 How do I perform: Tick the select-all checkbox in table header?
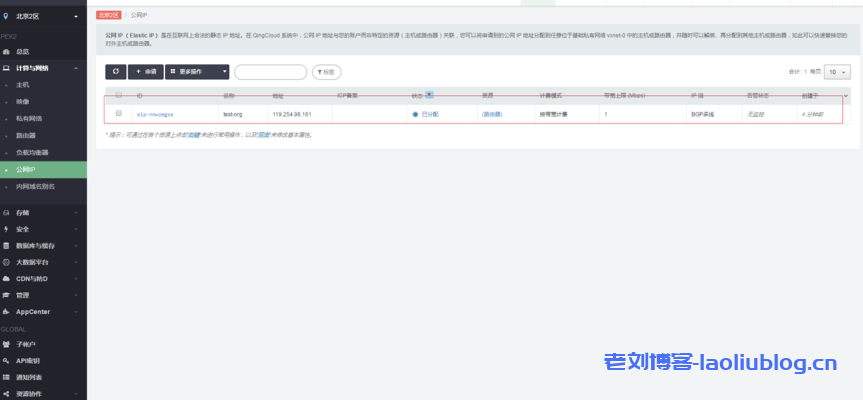(119, 95)
